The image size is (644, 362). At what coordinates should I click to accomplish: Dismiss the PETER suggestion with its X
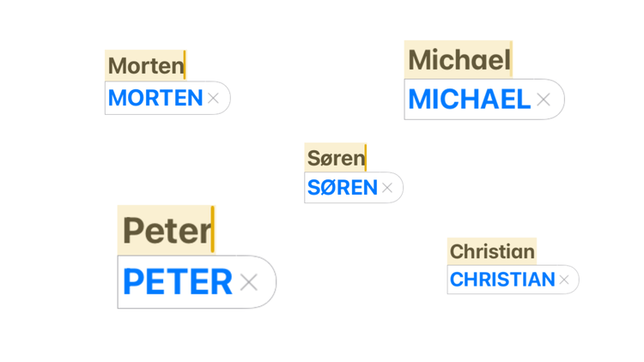pos(249,282)
